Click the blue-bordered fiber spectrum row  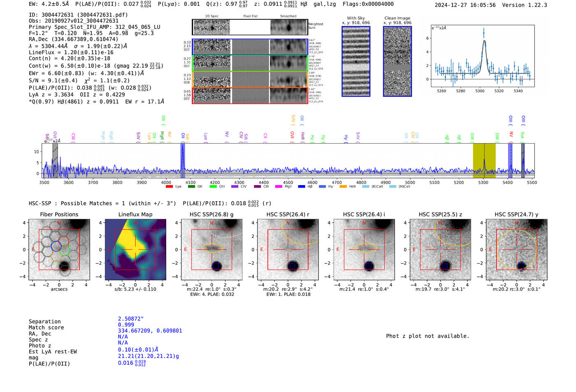click(250, 47)
